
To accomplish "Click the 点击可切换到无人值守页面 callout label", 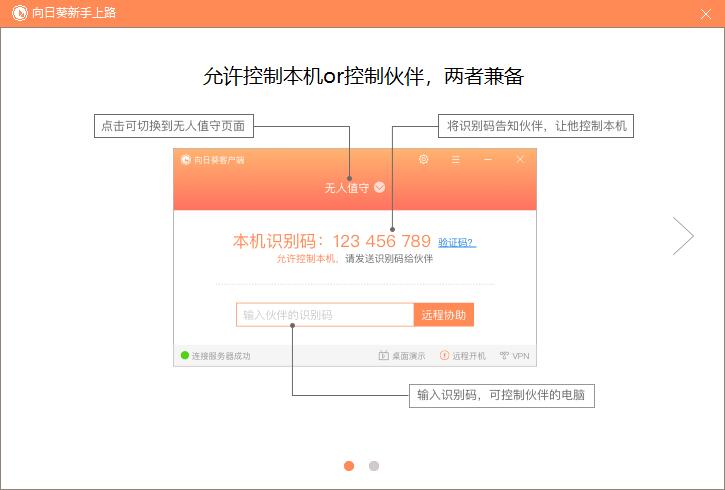I will coord(173,126).
